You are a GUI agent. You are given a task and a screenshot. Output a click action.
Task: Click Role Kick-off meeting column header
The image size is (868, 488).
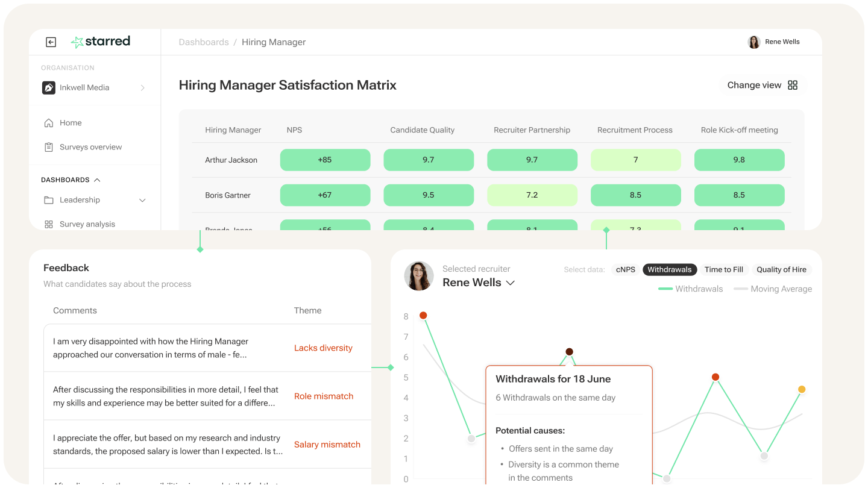(740, 130)
